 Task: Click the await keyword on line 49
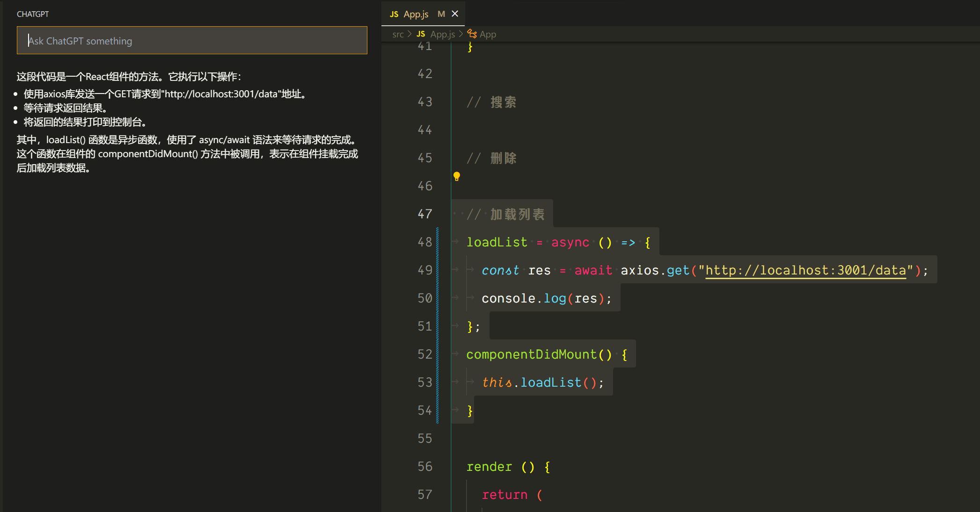593,270
